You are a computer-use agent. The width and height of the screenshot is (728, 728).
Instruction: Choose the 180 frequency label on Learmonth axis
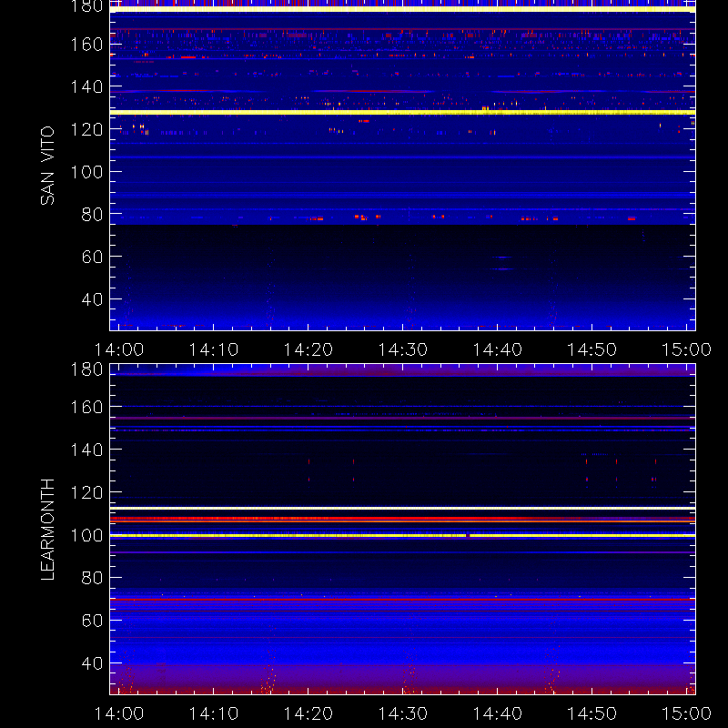[x=86, y=369]
